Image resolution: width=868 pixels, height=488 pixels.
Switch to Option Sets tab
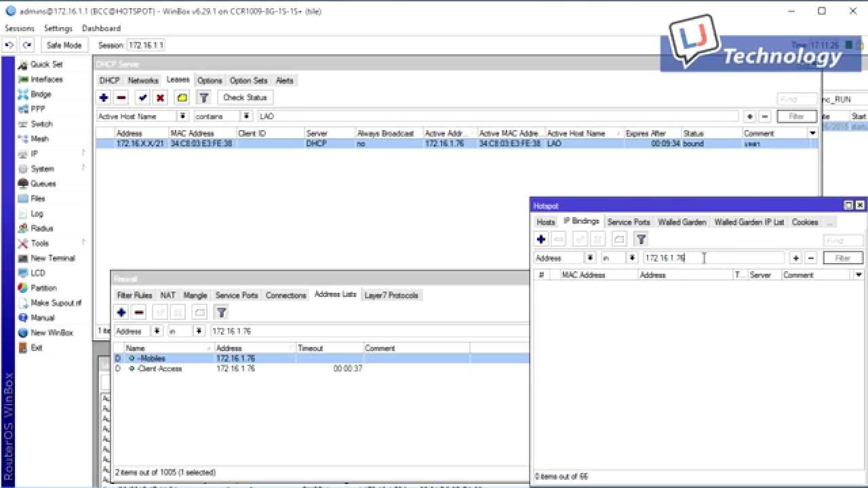[x=248, y=81]
